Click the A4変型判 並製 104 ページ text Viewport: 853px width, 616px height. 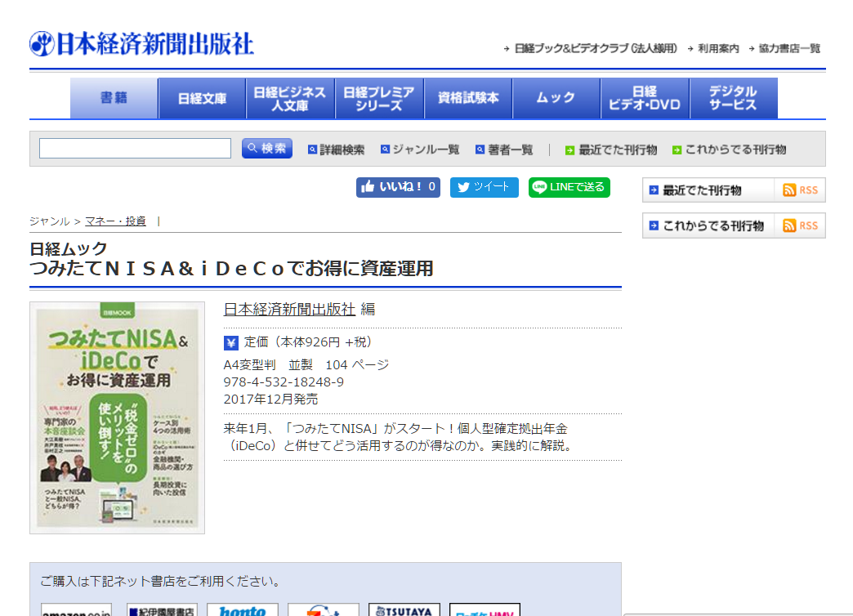306,364
